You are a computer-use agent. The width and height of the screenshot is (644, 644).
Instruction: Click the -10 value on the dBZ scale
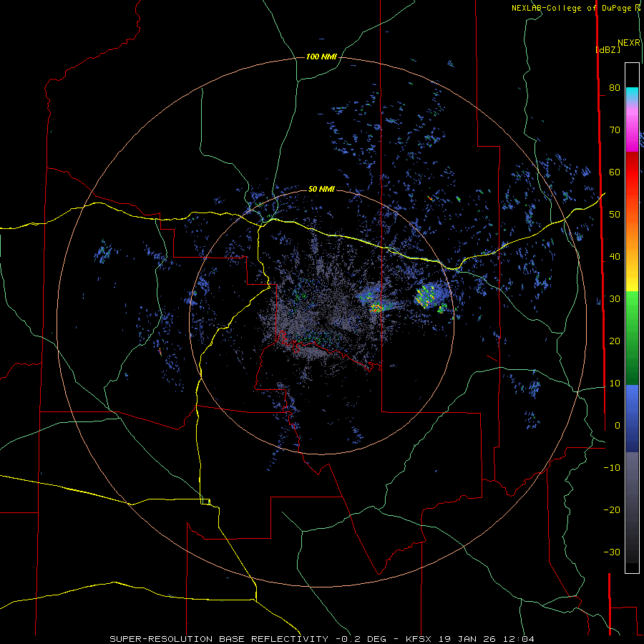(612, 467)
